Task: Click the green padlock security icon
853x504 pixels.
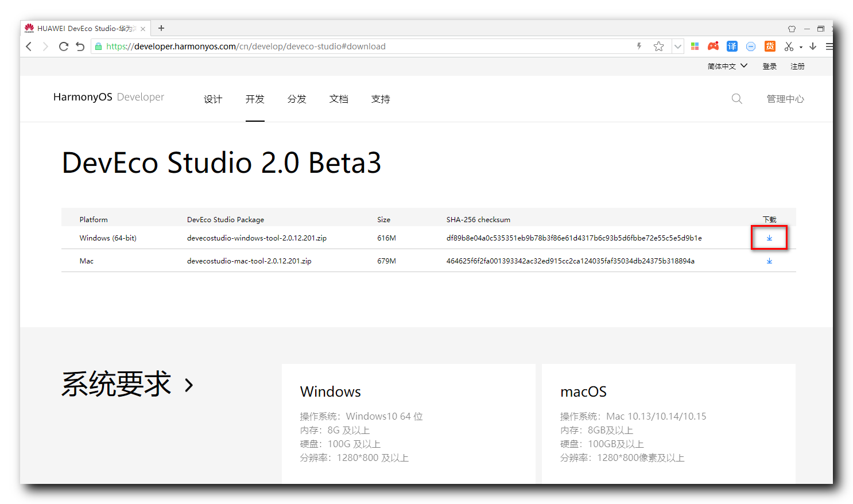Action: coord(98,46)
